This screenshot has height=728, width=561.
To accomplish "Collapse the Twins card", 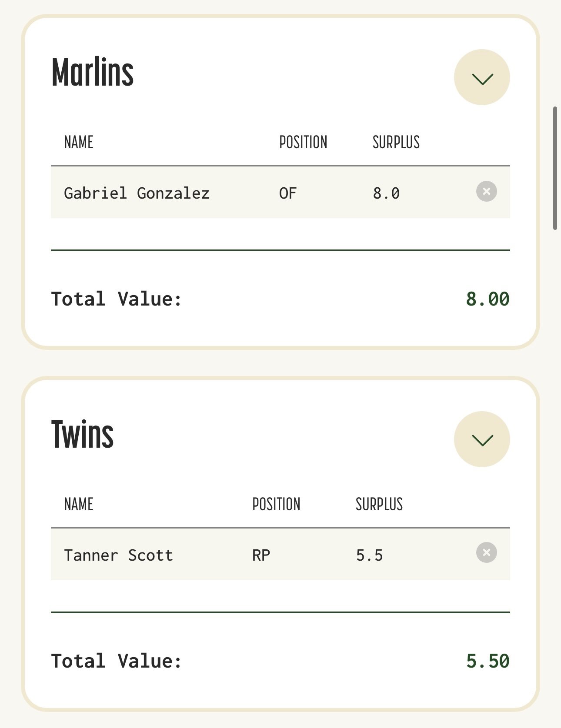I will (482, 439).
